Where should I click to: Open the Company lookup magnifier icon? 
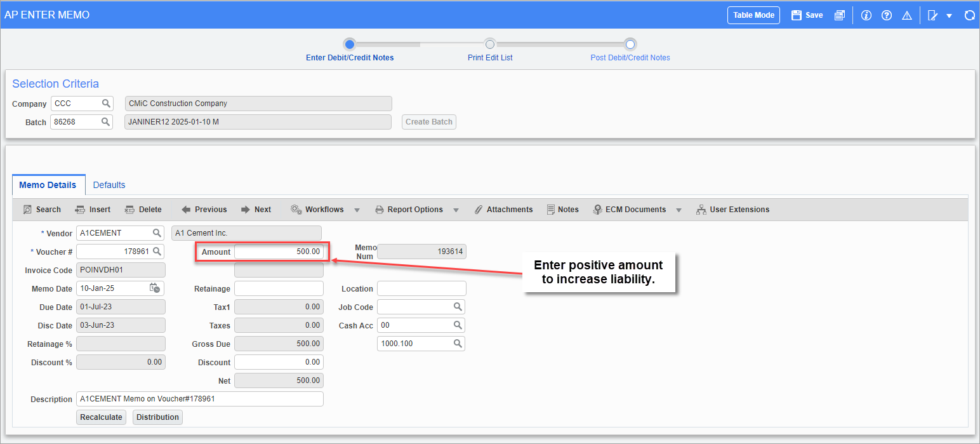click(106, 104)
